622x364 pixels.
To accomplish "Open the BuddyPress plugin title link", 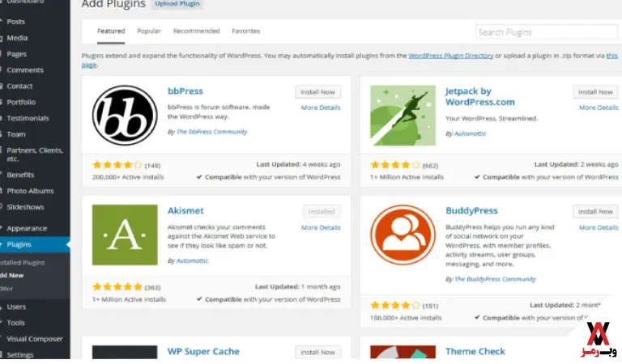I will point(471,210).
